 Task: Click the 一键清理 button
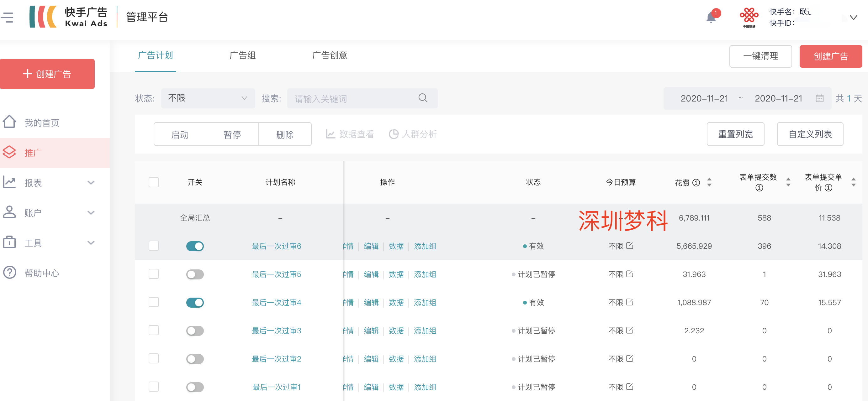coord(760,56)
